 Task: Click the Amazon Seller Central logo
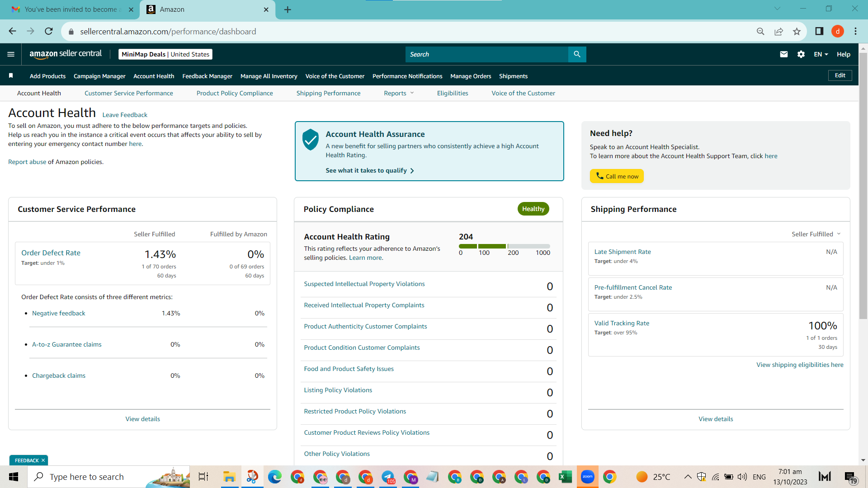[x=66, y=54]
